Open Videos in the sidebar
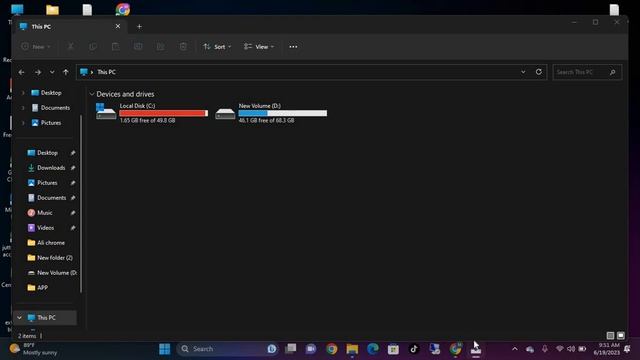 45,228
